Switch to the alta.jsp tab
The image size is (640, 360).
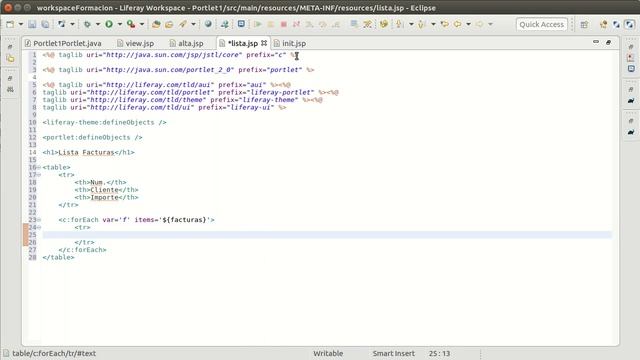point(187,43)
